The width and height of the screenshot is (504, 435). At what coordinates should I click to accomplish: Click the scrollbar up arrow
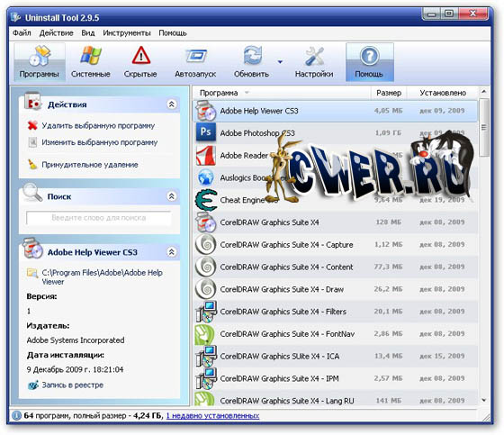[x=484, y=92]
